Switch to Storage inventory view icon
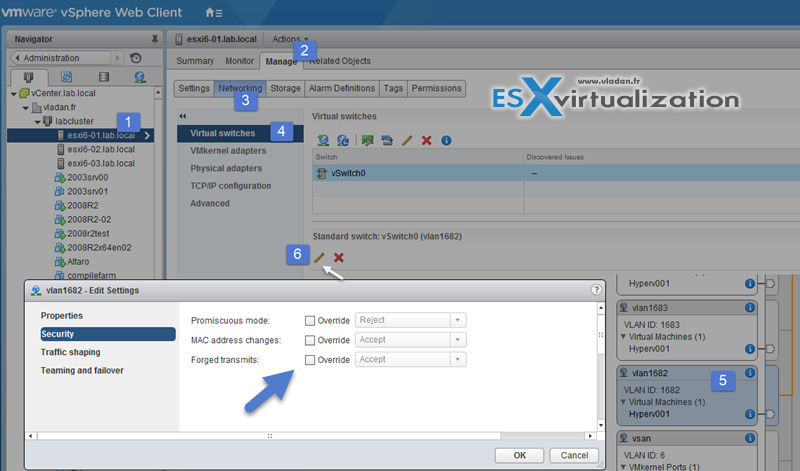This screenshot has height=471, width=800. pyautogui.click(x=104, y=77)
